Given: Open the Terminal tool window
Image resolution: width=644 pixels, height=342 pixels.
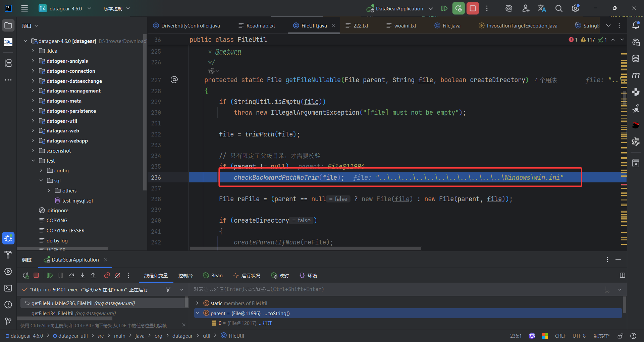Looking at the screenshot, I should [x=8, y=288].
